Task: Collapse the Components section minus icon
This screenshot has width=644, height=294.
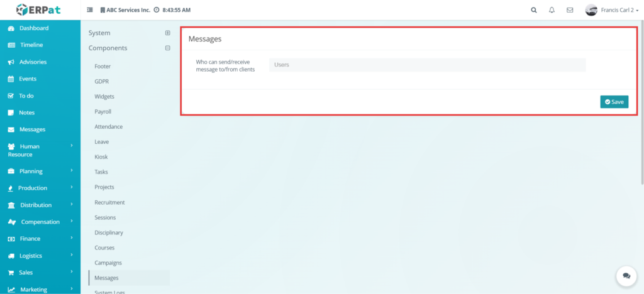Action: pyautogui.click(x=167, y=48)
